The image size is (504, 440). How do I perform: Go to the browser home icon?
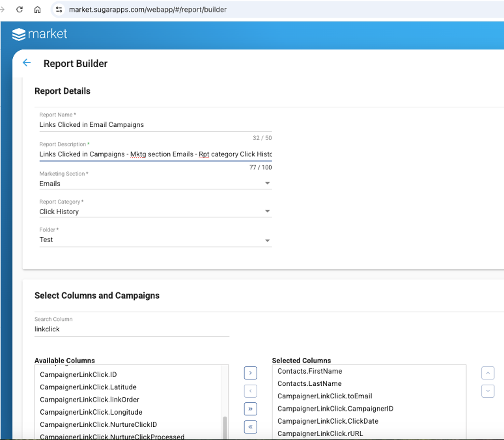[38, 10]
